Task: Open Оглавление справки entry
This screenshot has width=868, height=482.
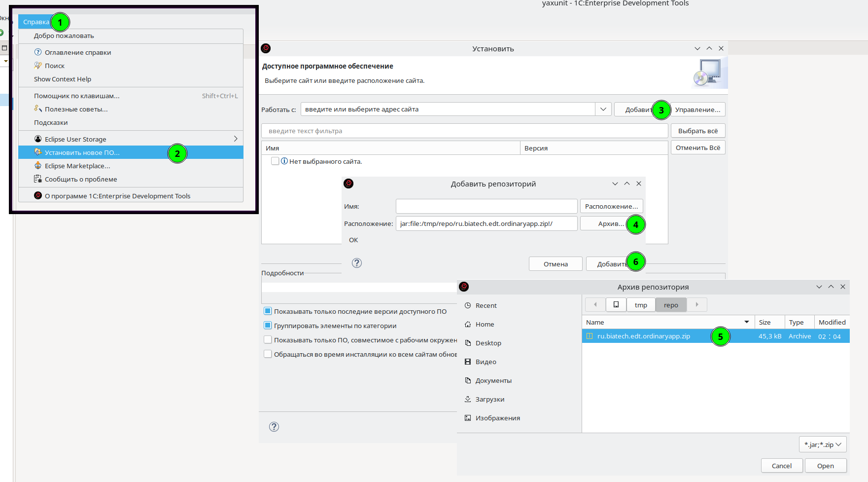Action: 78,52
